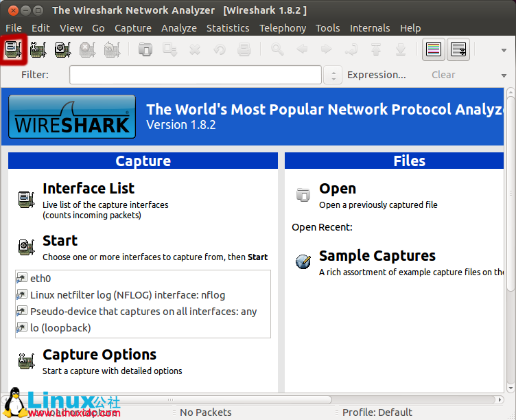Click the Go Forward arrow toolbar icon
The height and width of the screenshot is (420, 516).
(x=327, y=49)
